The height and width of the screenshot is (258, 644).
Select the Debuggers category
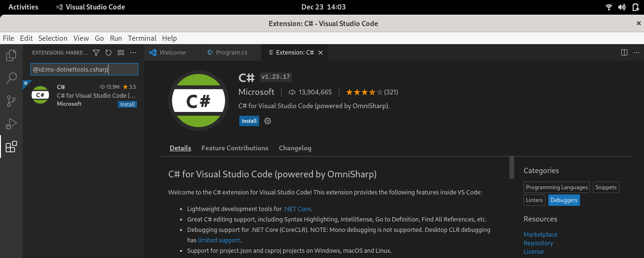tap(564, 200)
